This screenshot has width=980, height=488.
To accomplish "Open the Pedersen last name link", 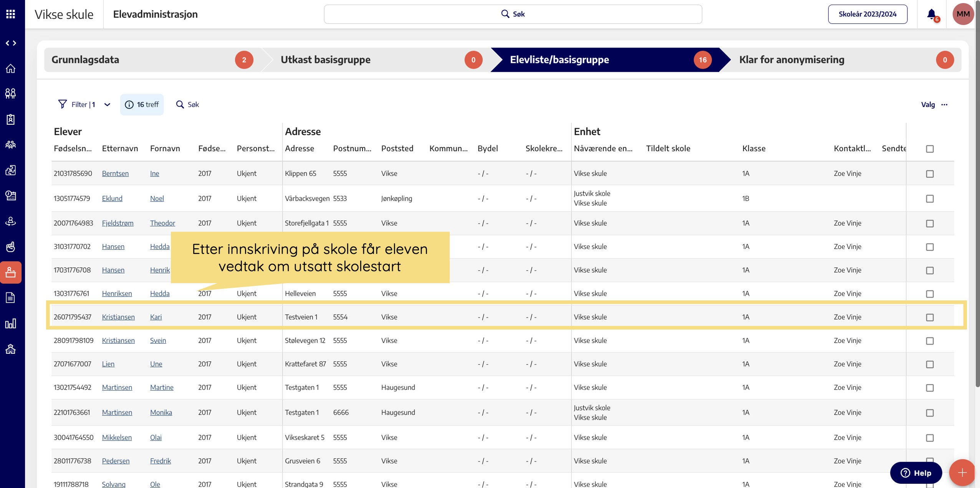I will (116, 461).
